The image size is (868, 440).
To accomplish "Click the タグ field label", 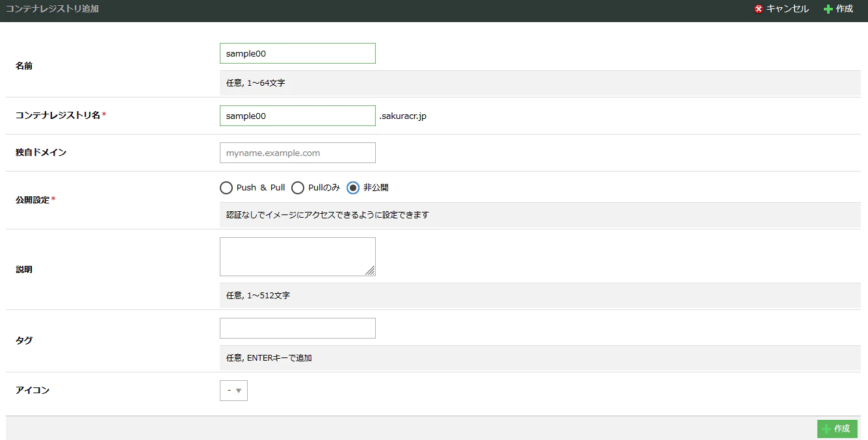I will [24, 341].
